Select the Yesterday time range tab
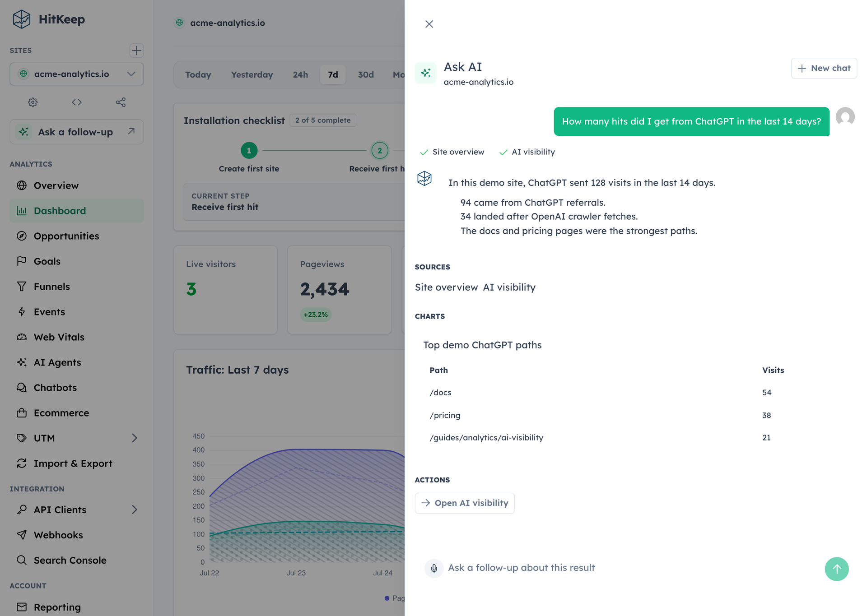 coord(252,75)
